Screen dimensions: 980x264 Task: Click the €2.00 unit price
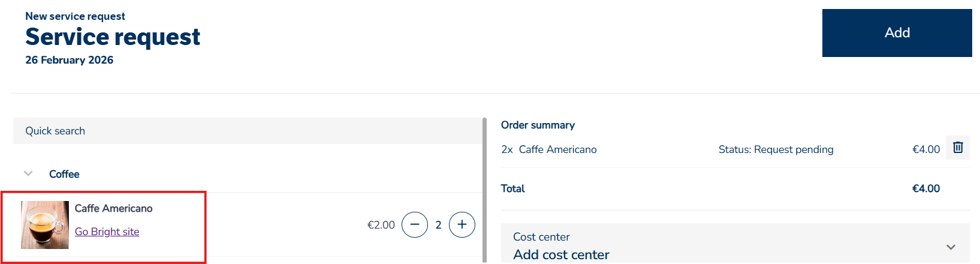[381, 225]
